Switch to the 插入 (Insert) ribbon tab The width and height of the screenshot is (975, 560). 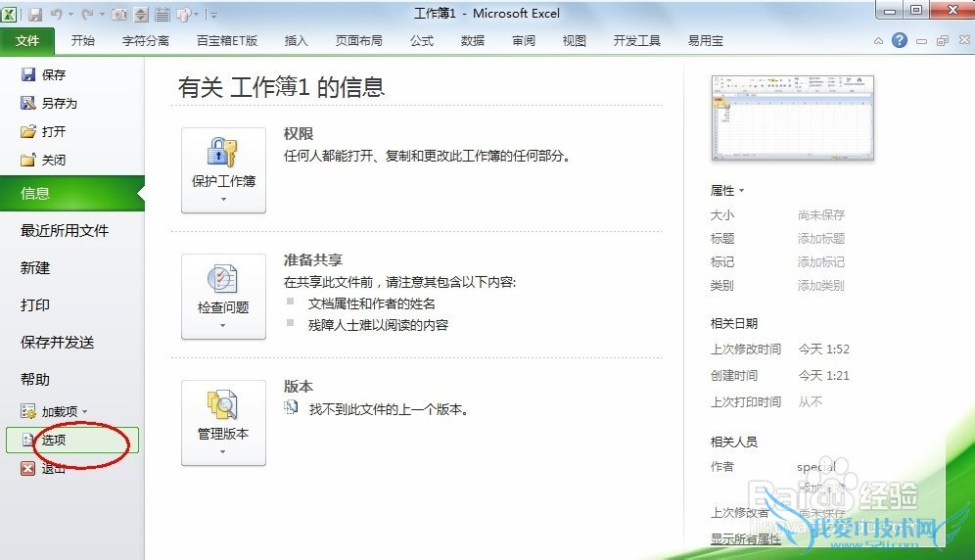point(296,41)
